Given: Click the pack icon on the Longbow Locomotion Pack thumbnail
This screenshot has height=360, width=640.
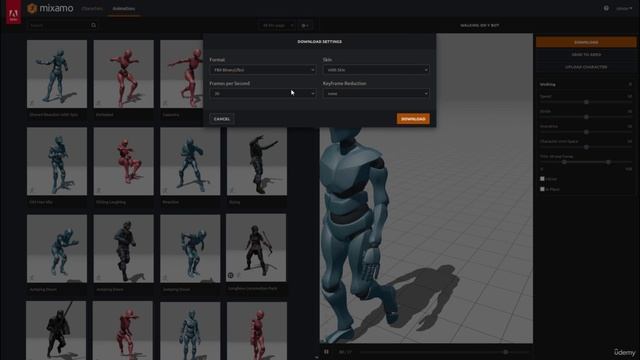Looking at the screenshot, I should [230, 276].
